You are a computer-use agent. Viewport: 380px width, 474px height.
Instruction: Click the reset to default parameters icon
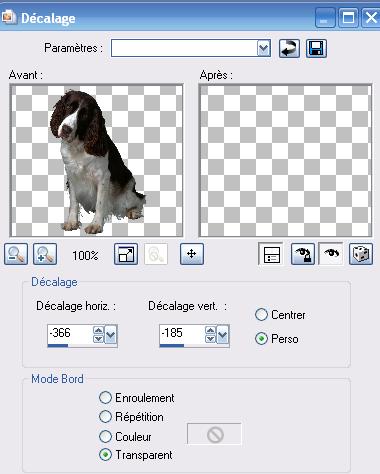click(289, 49)
